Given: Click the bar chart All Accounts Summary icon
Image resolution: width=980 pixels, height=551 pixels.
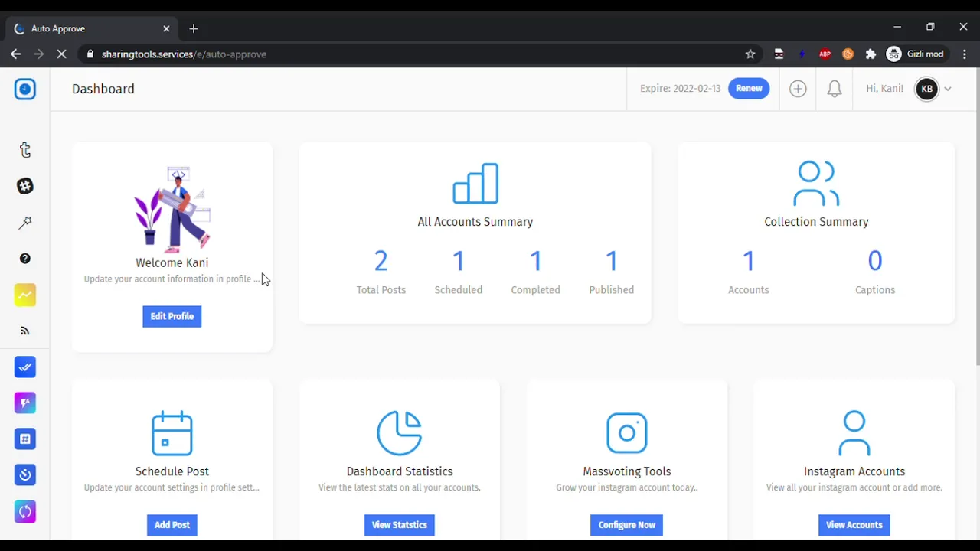Looking at the screenshot, I should tap(475, 184).
